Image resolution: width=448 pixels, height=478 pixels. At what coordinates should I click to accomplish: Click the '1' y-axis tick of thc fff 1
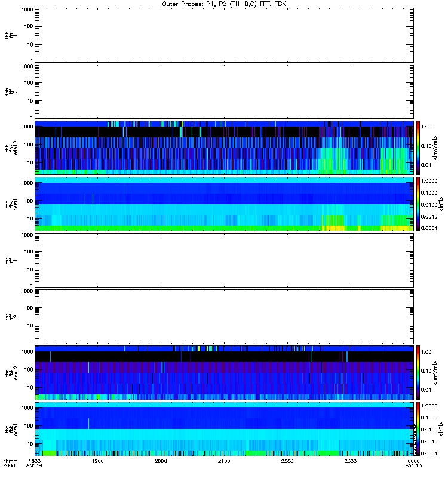[x=32, y=286]
